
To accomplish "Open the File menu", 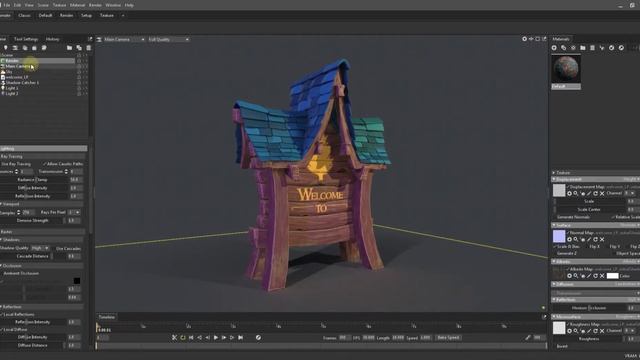I will pyautogui.click(x=7, y=5).
